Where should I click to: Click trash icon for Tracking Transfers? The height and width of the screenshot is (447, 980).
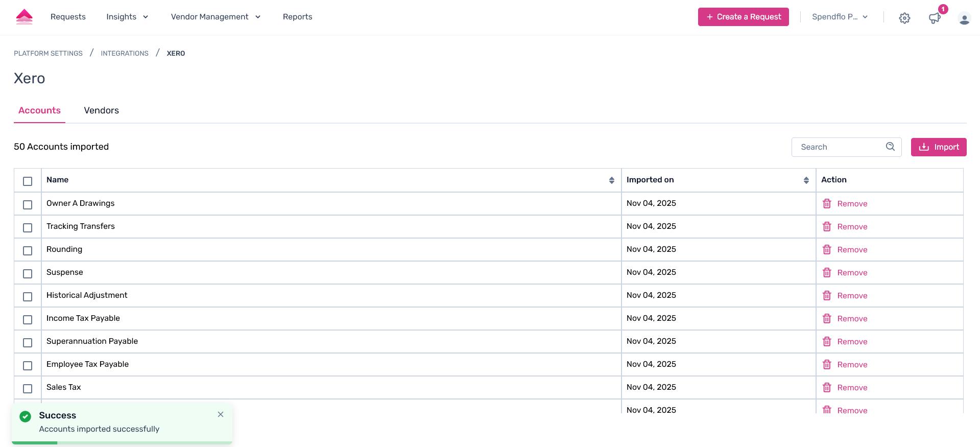(827, 226)
